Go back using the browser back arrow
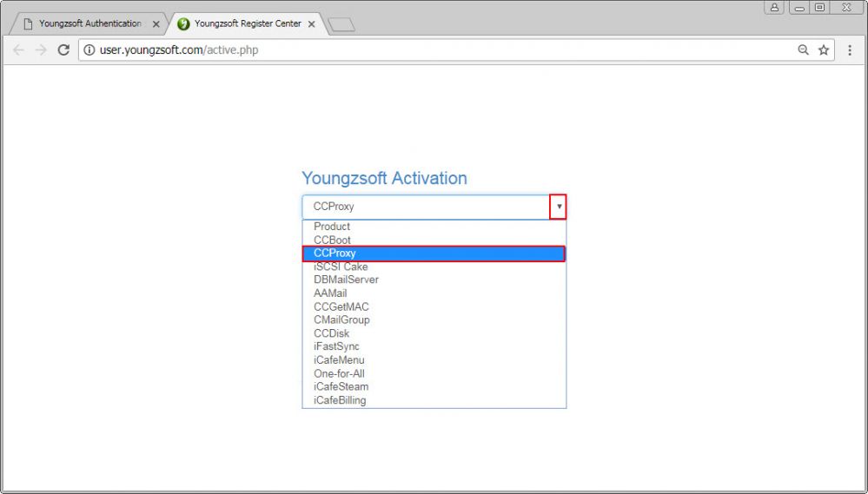 [x=18, y=49]
